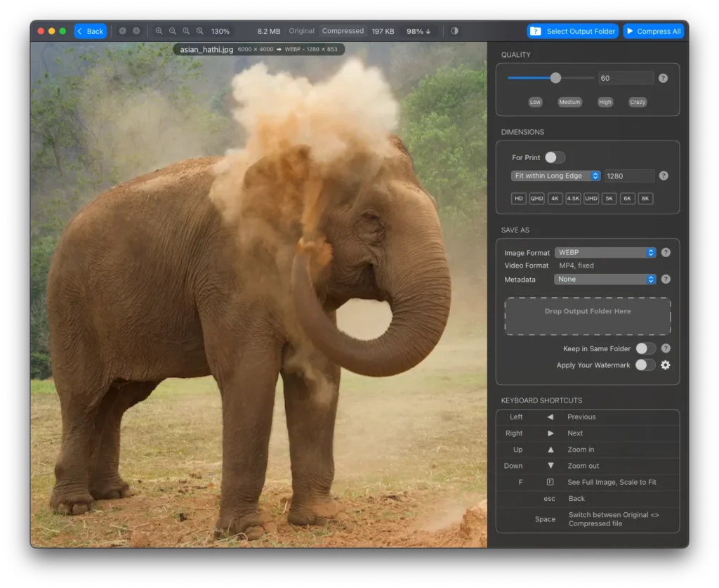This screenshot has width=719, height=588.
Task: Toggle the half-circle contrast compare icon
Action: (x=454, y=31)
